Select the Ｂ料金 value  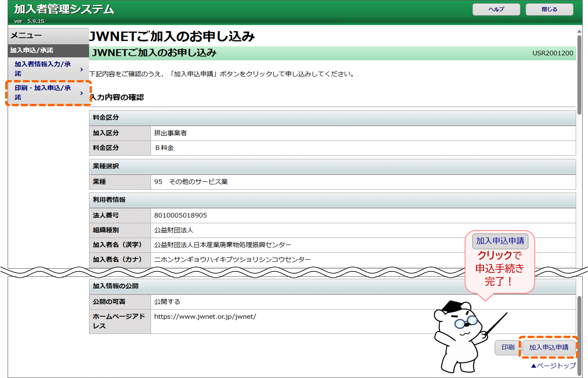coord(164,148)
